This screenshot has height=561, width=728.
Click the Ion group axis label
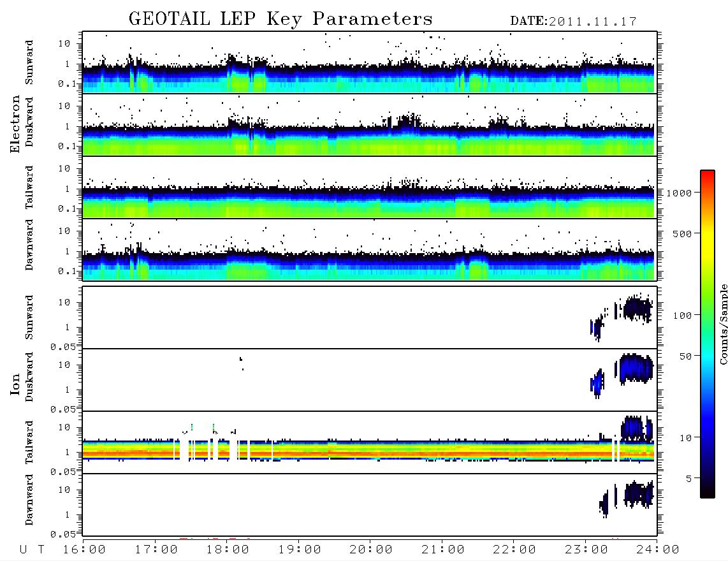pos(15,384)
